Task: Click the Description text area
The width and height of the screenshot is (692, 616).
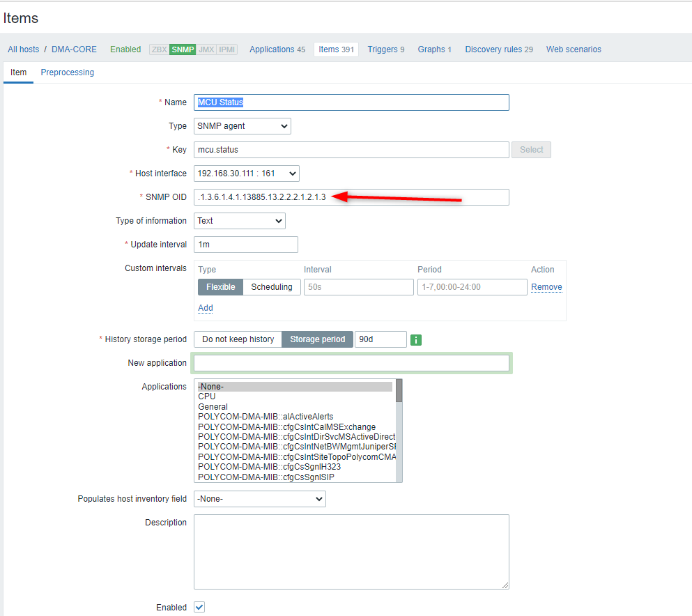Action: [x=351, y=552]
